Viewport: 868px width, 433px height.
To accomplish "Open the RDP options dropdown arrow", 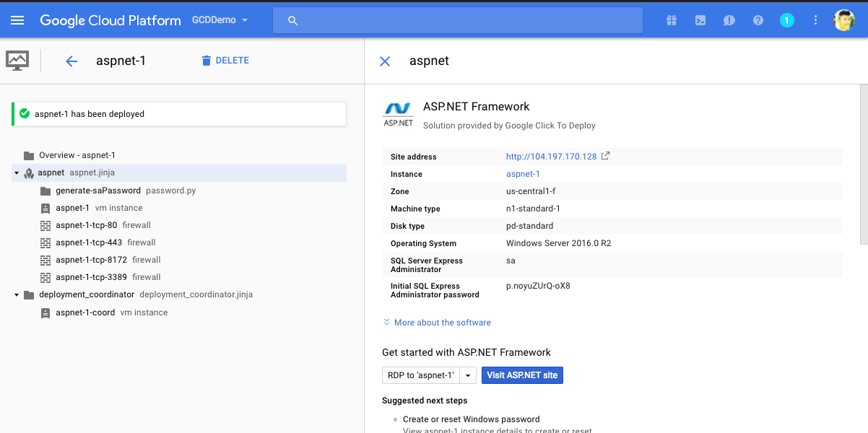I will coord(468,375).
